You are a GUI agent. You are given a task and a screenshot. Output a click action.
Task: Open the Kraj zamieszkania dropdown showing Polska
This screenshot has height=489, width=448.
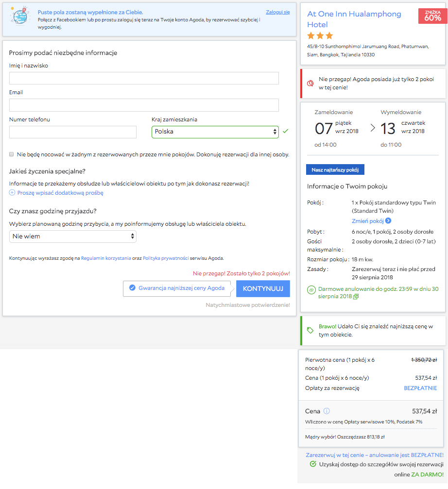[215, 132]
